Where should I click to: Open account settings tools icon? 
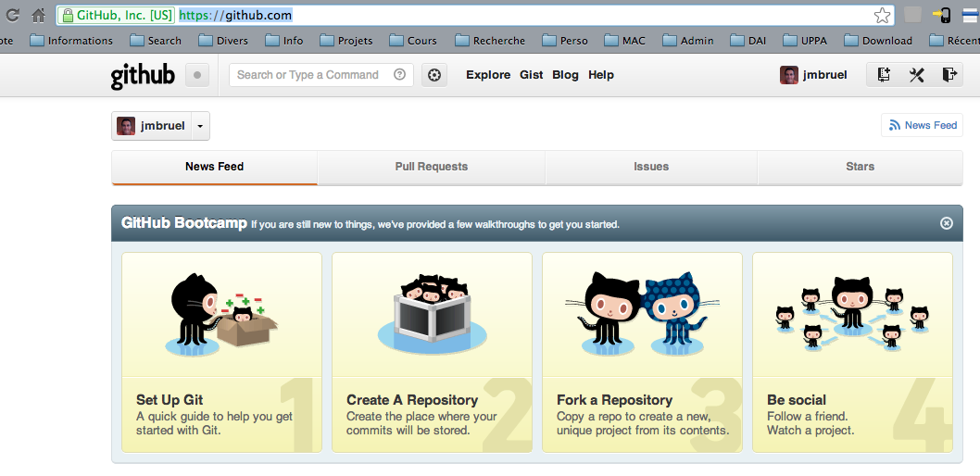pyautogui.click(x=916, y=75)
